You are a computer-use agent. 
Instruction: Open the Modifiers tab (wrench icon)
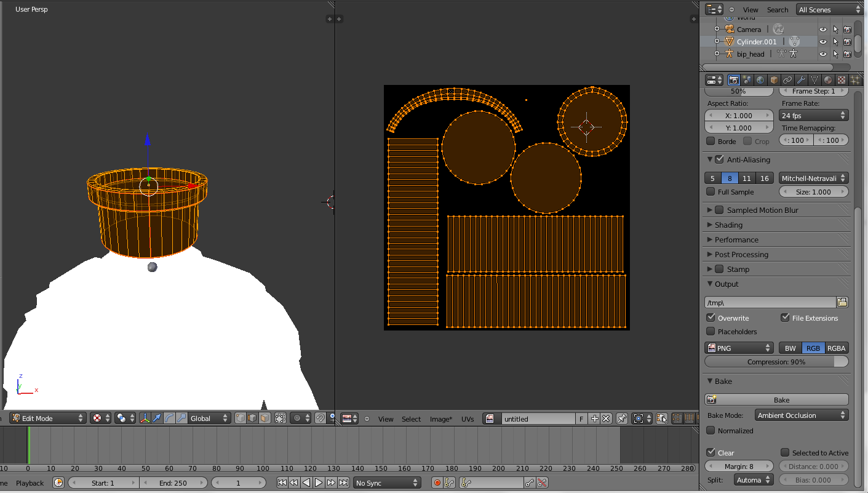tap(801, 80)
